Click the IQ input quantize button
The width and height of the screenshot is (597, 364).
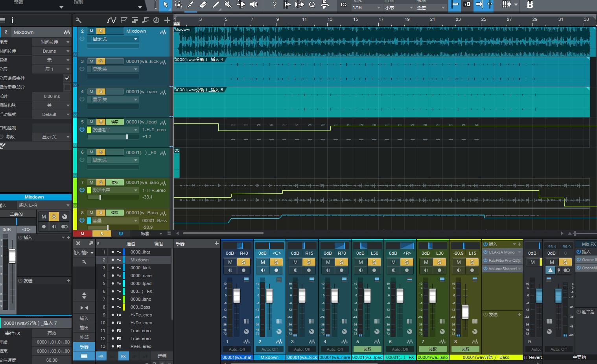(344, 5)
